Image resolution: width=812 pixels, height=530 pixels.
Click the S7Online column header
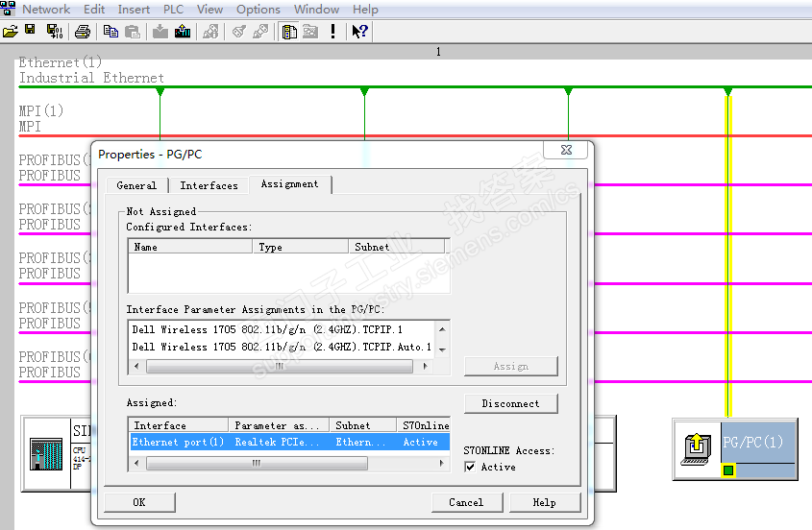pyautogui.click(x=424, y=425)
